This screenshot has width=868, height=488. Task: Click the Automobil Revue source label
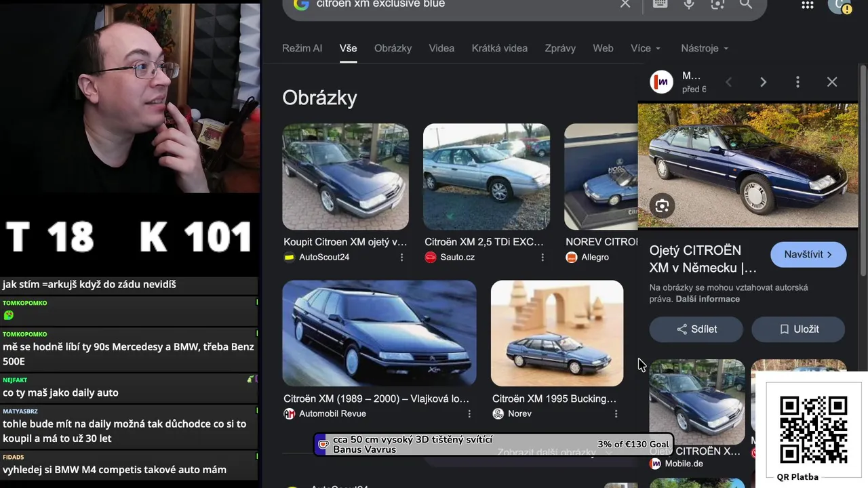(332, 413)
